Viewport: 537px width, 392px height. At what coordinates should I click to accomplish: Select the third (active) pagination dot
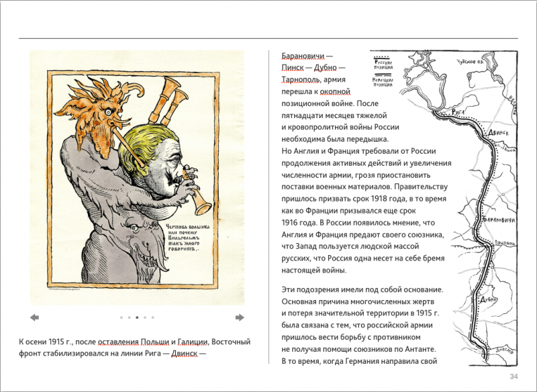(137, 317)
